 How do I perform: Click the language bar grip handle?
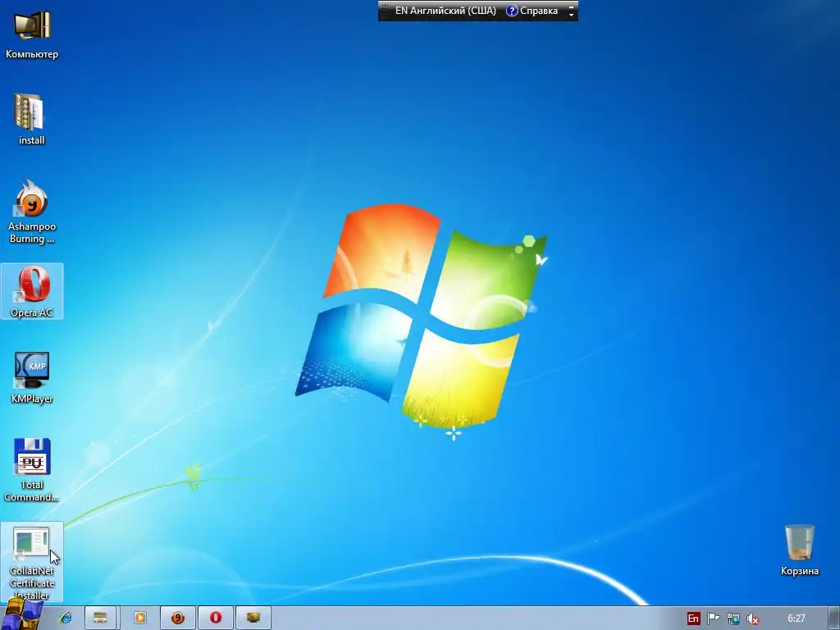coord(384,11)
